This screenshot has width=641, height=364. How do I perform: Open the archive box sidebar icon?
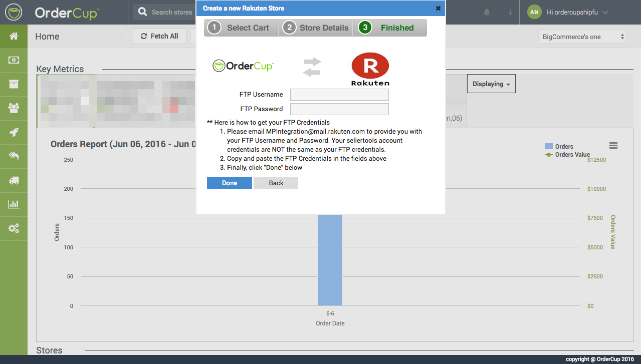(14, 84)
